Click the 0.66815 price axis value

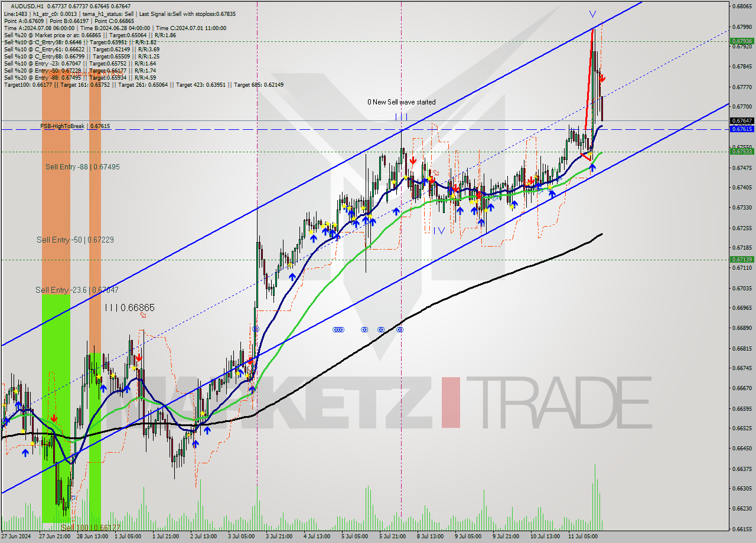pyautogui.click(x=742, y=348)
